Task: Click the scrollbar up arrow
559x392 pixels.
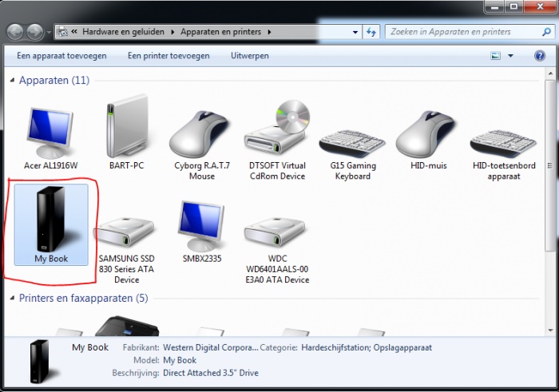Action: tap(550, 73)
